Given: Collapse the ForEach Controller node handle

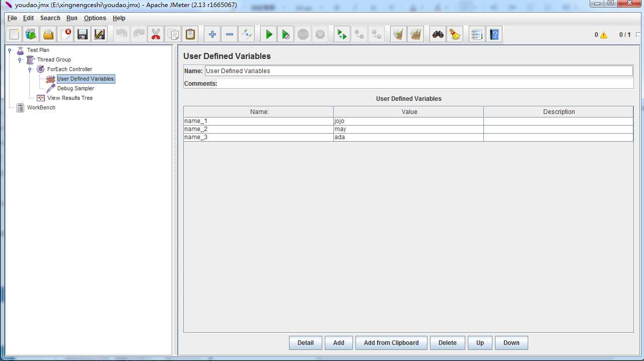Looking at the screenshot, I should [x=30, y=70].
